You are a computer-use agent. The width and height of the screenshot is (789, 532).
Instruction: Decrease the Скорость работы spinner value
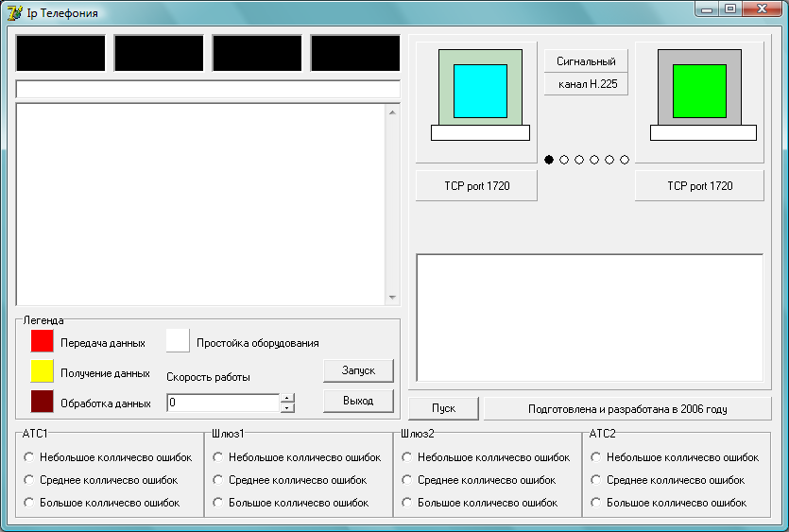pyautogui.click(x=287, y=407)
